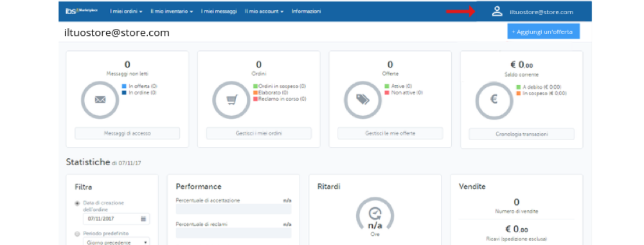The width and height of the screenshot is (644, 245).
Task: Click the 'Filtra' panel heading
Action: 84,187
